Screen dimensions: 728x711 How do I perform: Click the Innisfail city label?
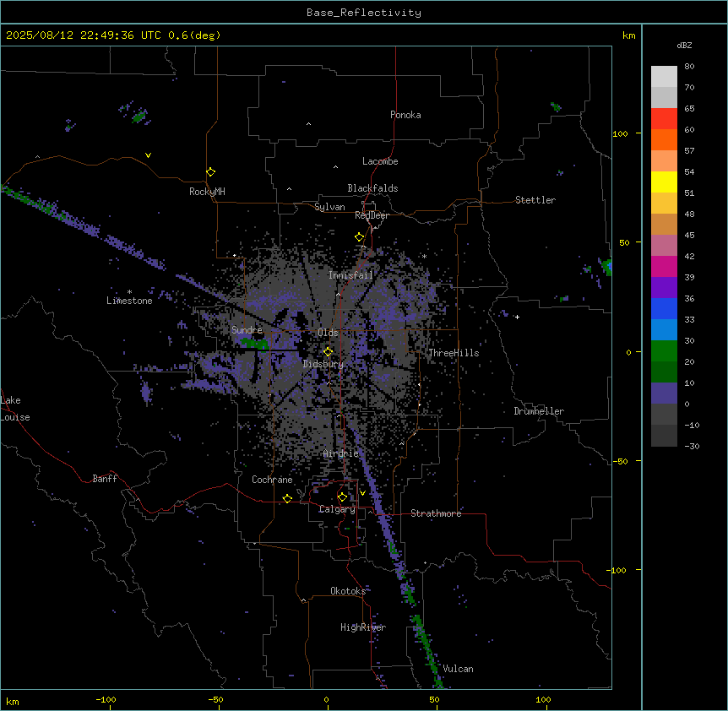[x=350, y=275]
